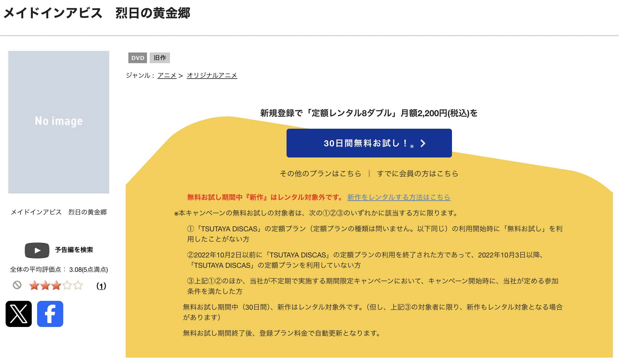Click the caption under the cover image
This screenshot has height=364, width=619.
click(59, 212)
